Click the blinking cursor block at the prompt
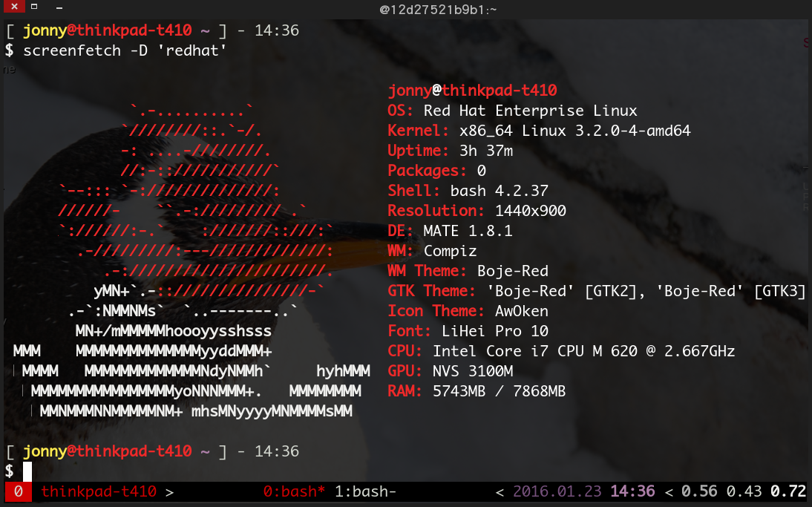 click(x=27, y=470)
